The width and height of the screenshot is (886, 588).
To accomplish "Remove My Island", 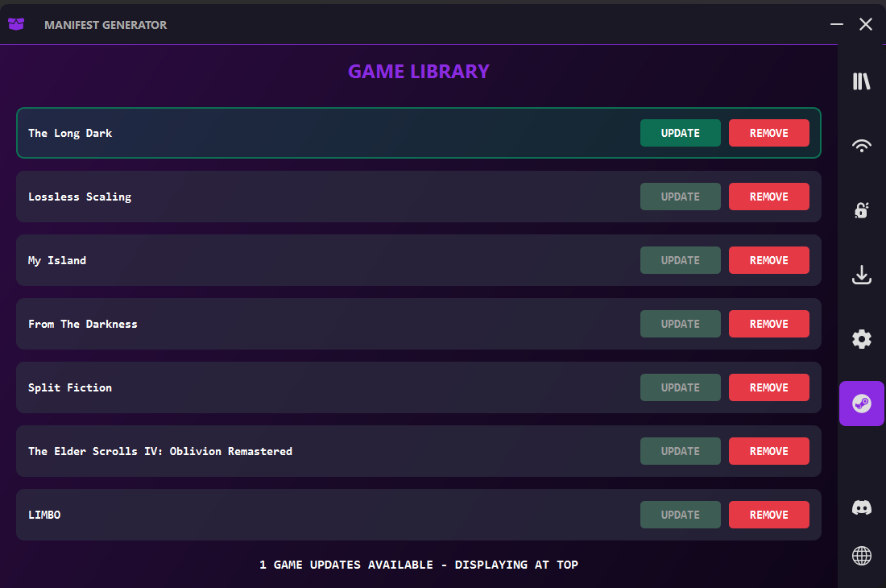I will [x=768, y=260].
